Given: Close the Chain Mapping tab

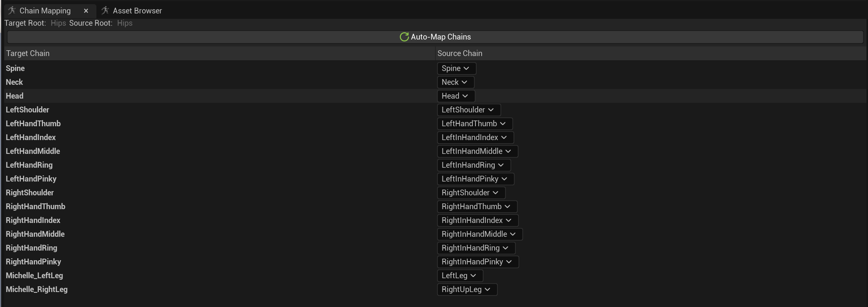Looking at the screenshot, I should pyautogui.click(x=86, y=11).
